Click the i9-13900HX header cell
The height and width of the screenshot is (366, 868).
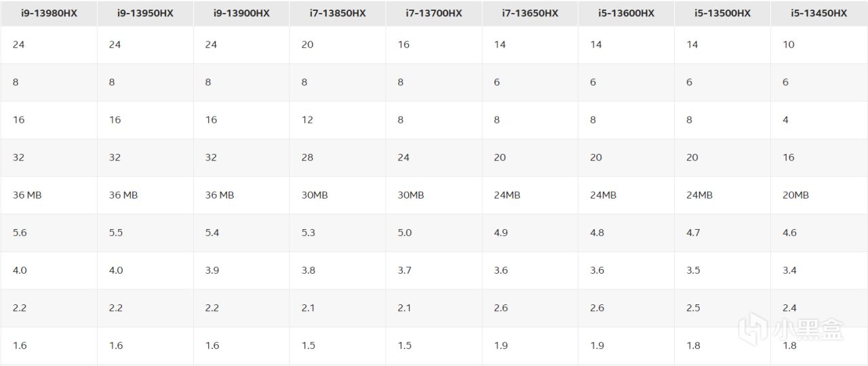241,14
